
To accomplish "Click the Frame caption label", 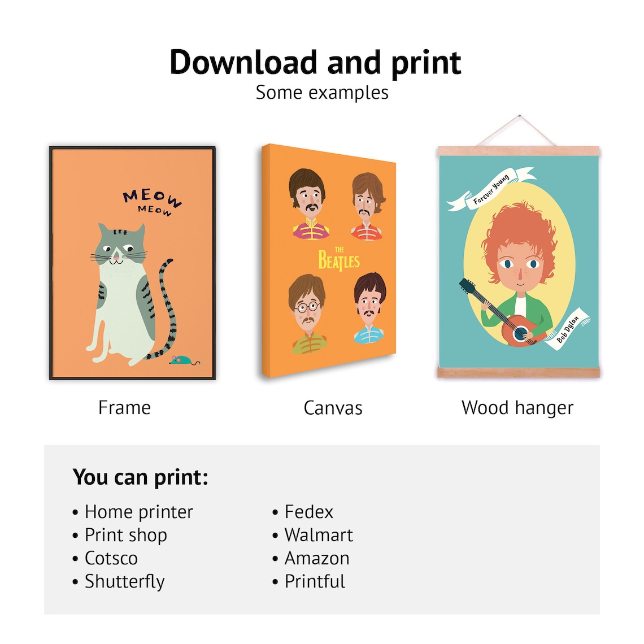I will [124, 408].
